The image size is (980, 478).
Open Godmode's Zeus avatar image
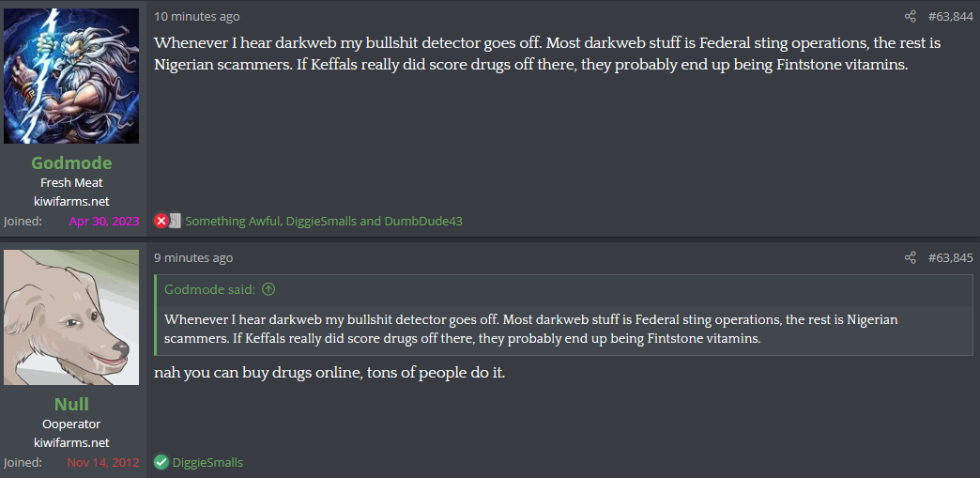tap(71, 76)
